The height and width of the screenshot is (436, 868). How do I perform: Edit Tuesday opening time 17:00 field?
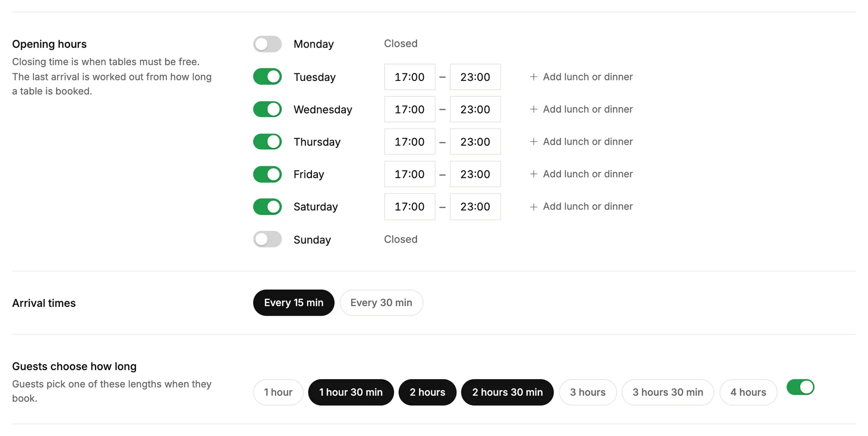click(410, 77)
